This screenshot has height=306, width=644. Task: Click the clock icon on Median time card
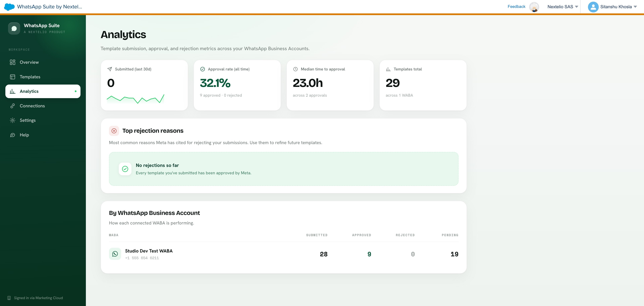tap(295, 69)
